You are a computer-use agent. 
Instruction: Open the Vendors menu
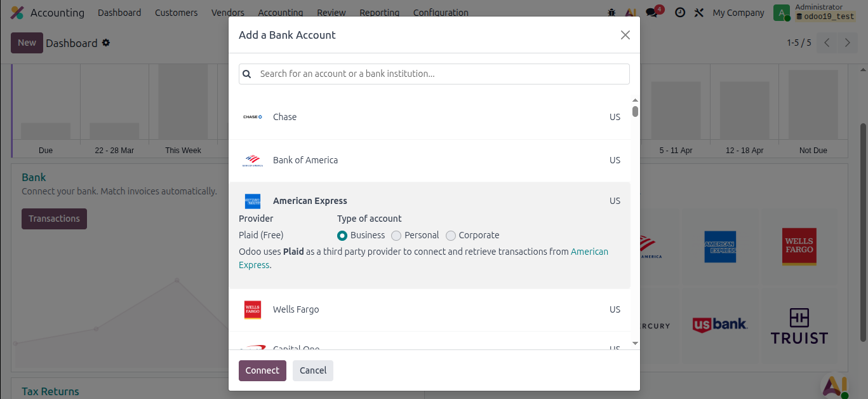click(228, 13)
